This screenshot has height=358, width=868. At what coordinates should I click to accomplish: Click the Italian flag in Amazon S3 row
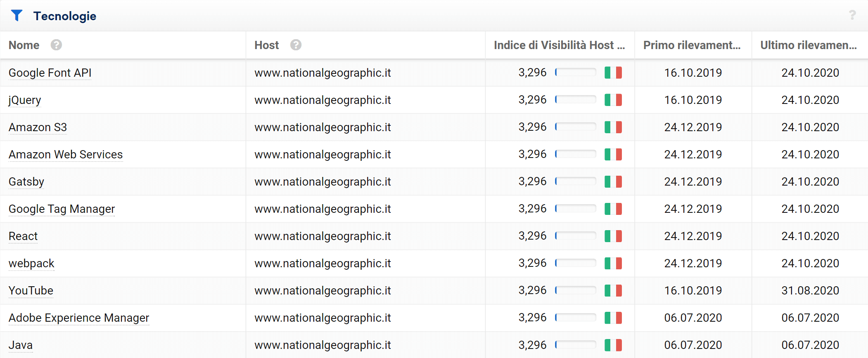[x=613, y=127]
